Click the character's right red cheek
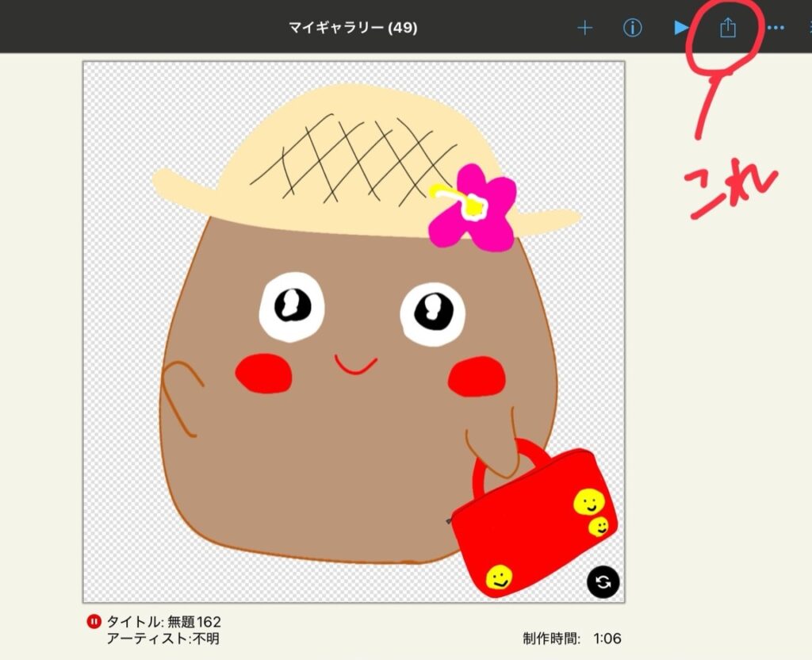Image resolution: width=812 pixels, height=660 pixels. click(x=476, y=376)
